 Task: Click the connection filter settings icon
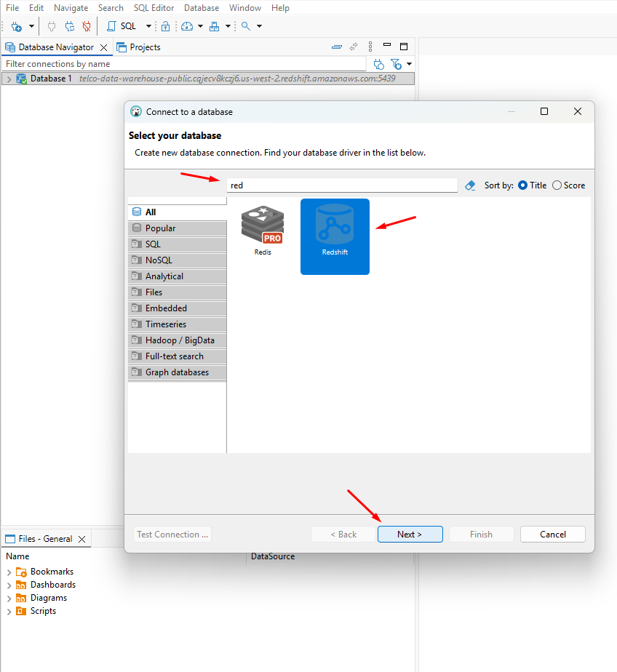pos(378,64)
